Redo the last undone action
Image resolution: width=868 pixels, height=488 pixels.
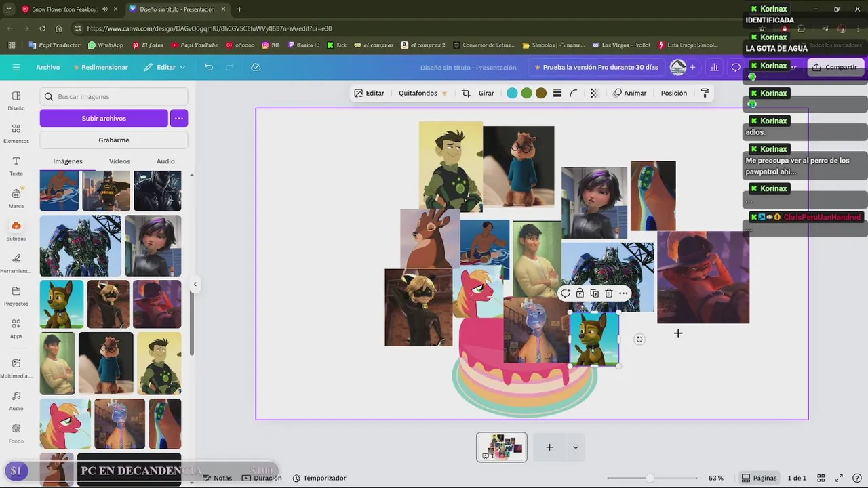230,67
